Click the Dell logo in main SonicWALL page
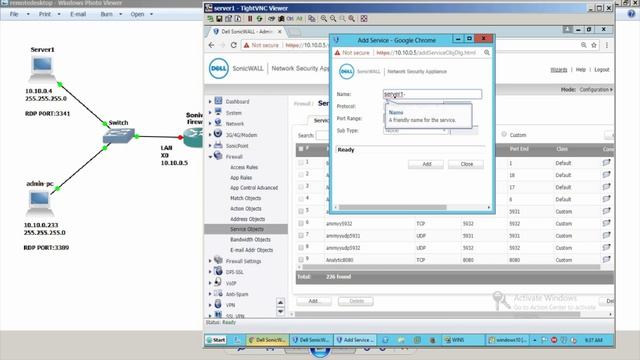This screenshot has height=360, width=640. point(218,69)
